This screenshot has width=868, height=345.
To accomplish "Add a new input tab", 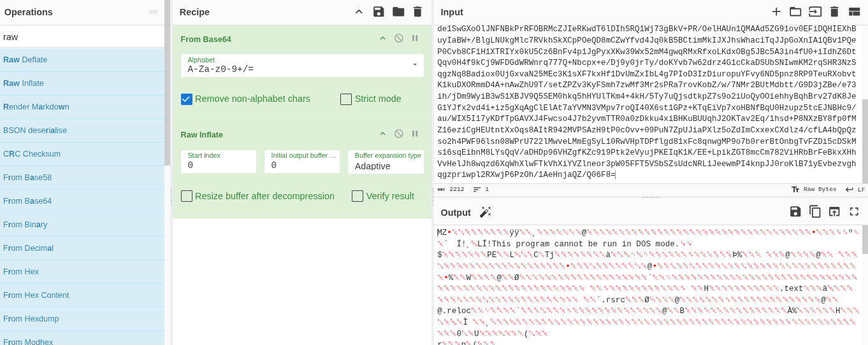I will pyautogui.click(x=776, y=11).
